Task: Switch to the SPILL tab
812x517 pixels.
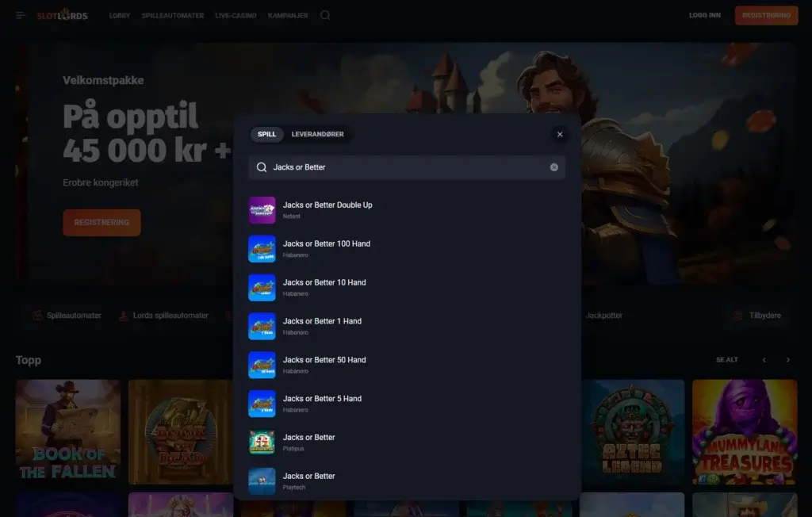Action: point(266,134)
